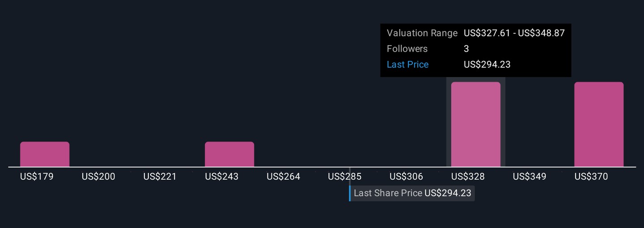This screenshot has height=228, width=644.
Task: Click the US$221 axis label
Action: tap(160, 176)
